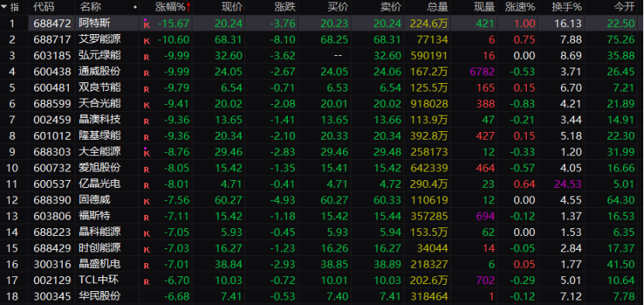This screenshot has height=305, width=644.
Task: Select stock name 天合光能
Action: point(100,103)
